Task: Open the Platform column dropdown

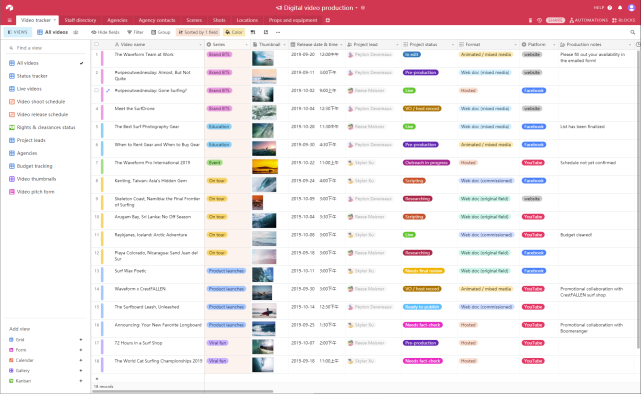Action: [554, 45]
